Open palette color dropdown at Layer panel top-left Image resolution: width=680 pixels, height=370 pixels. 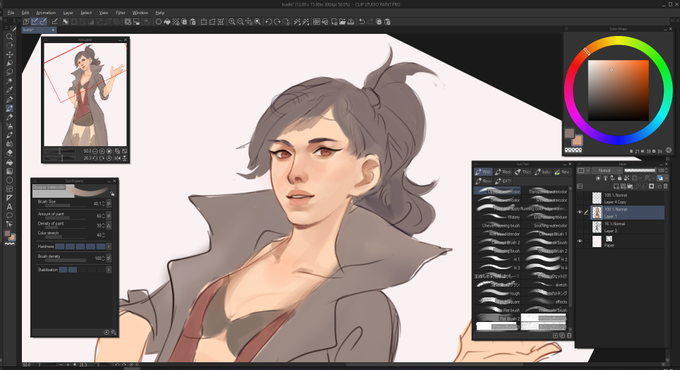coord(583,170)
